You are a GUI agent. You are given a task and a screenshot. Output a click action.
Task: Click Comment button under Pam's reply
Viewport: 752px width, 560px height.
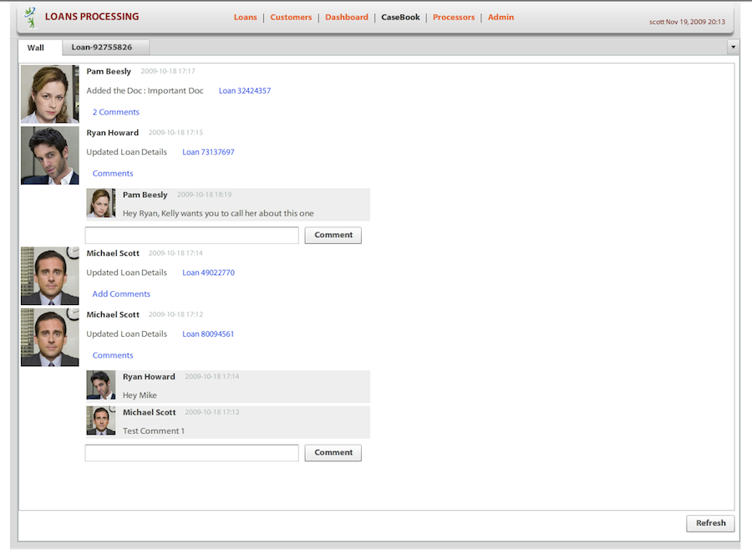tap(333, 235)
